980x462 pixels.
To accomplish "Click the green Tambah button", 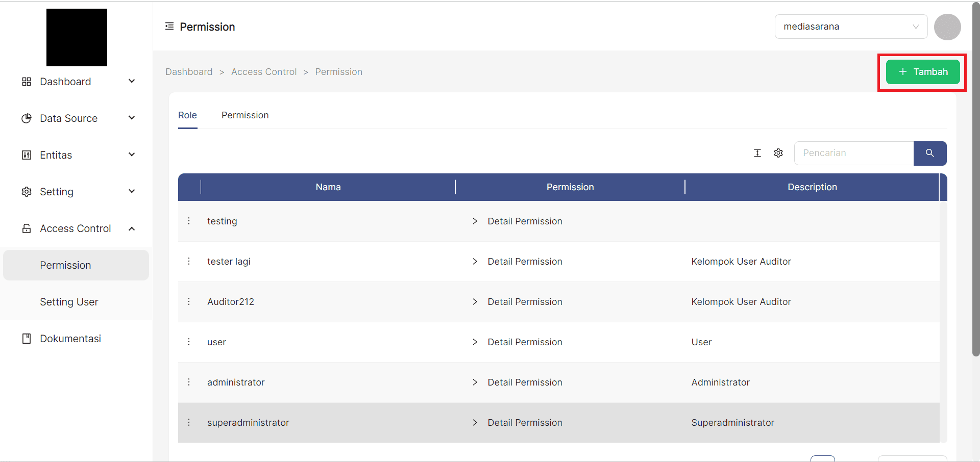I will (x=922, y=72).
